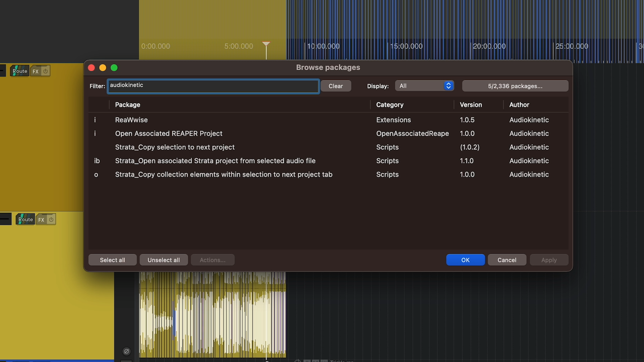Select Strata_Open associated Strata project row

tap(328, 161)
